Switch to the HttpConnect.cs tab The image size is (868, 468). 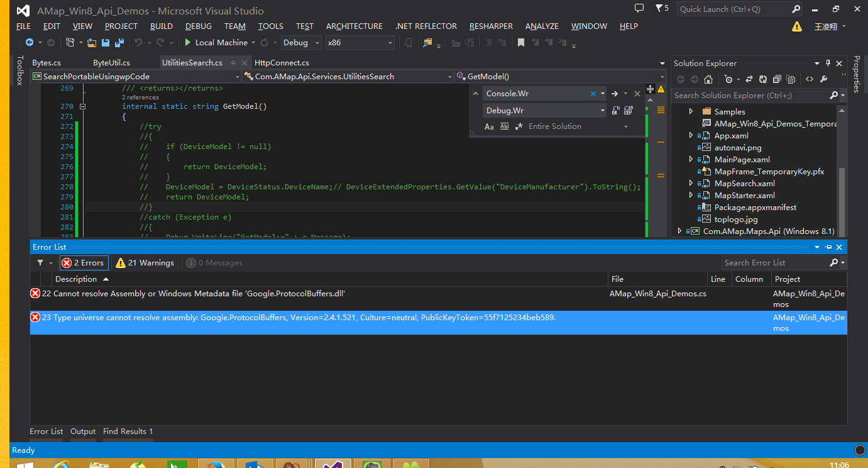(282, 63)
